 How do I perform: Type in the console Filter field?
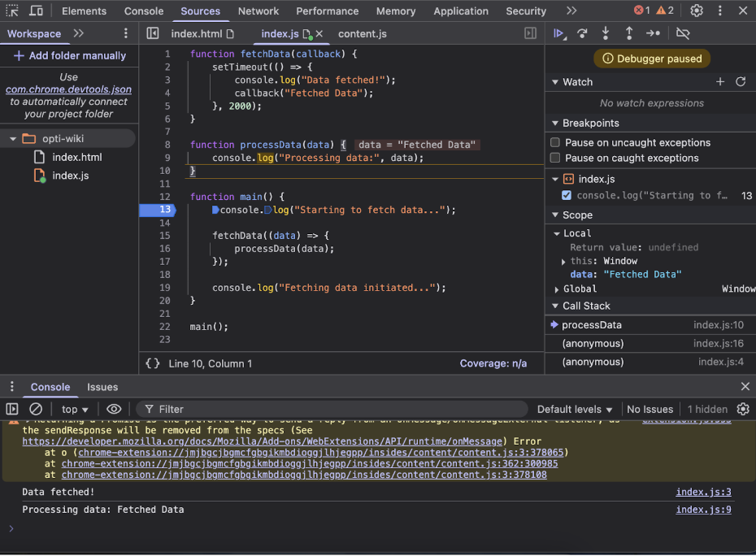point(203,409)
